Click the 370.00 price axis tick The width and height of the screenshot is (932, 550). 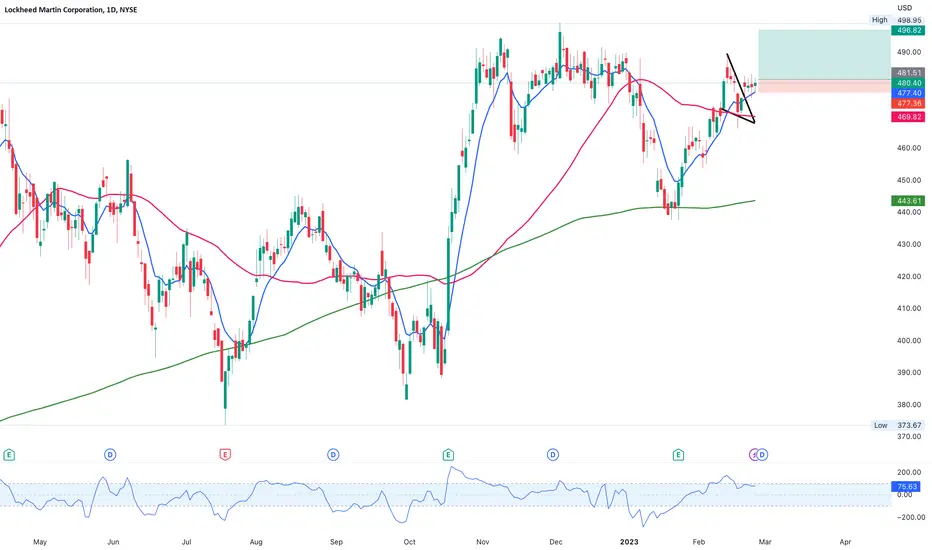909,436
